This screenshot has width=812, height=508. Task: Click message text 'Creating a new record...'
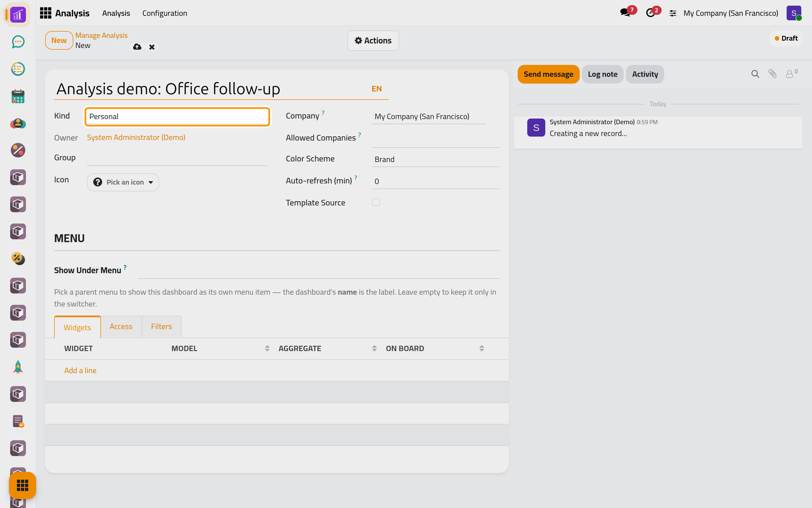coord(588,133)
